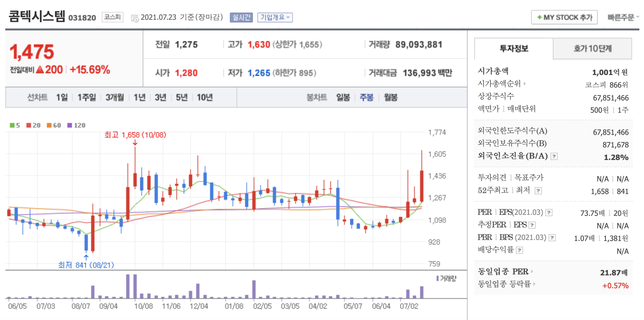Screen dimensions: 644x320
Task: Click the 거래량 legend marker in volume chart
Action: pyautogui.click(x=438, y=278)
